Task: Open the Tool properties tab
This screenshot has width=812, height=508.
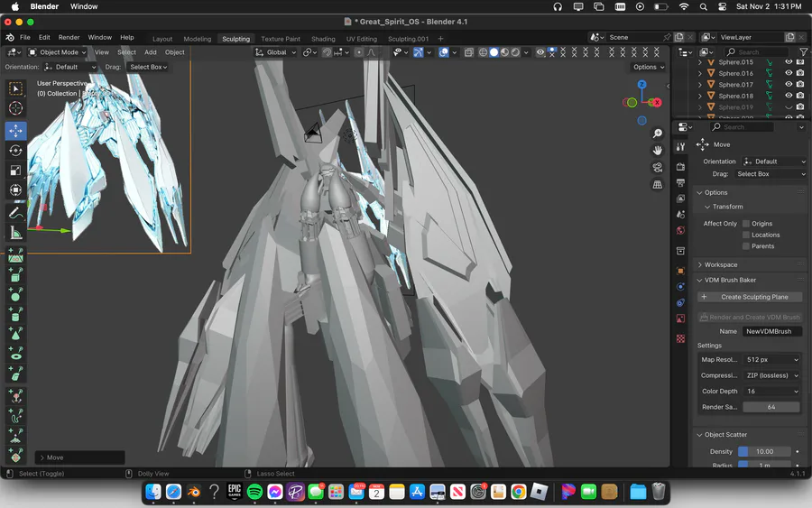Action: pyautogui.click(x=680, y=147)
